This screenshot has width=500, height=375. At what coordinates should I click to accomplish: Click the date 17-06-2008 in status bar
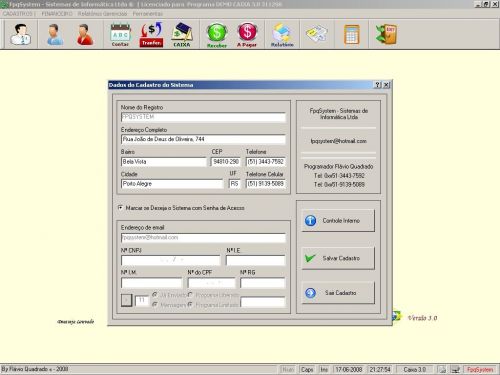(x=349, y=369)
